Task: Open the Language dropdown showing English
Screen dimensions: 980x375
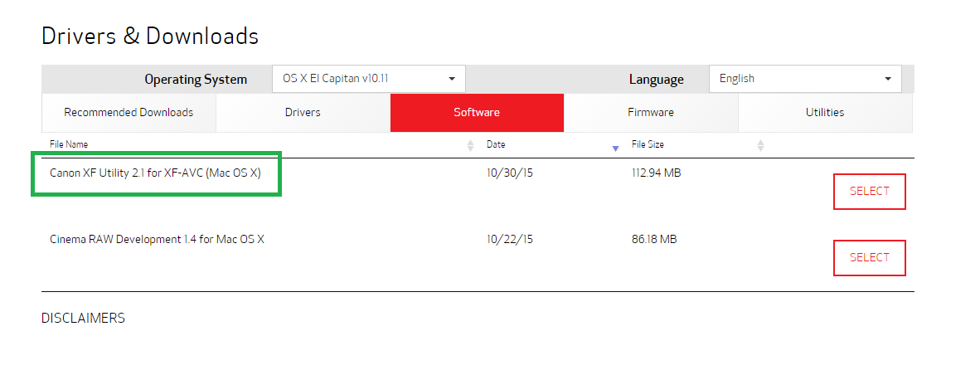Action: click(805, 79)
